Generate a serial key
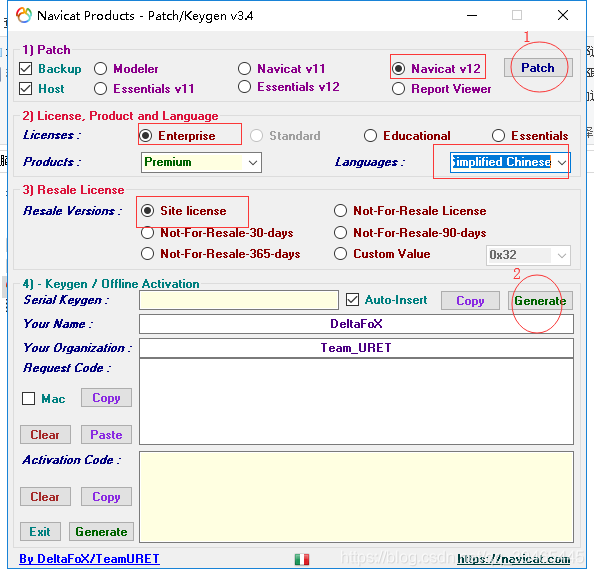This screenshot has width=594, height=576. tap(540, 301)
